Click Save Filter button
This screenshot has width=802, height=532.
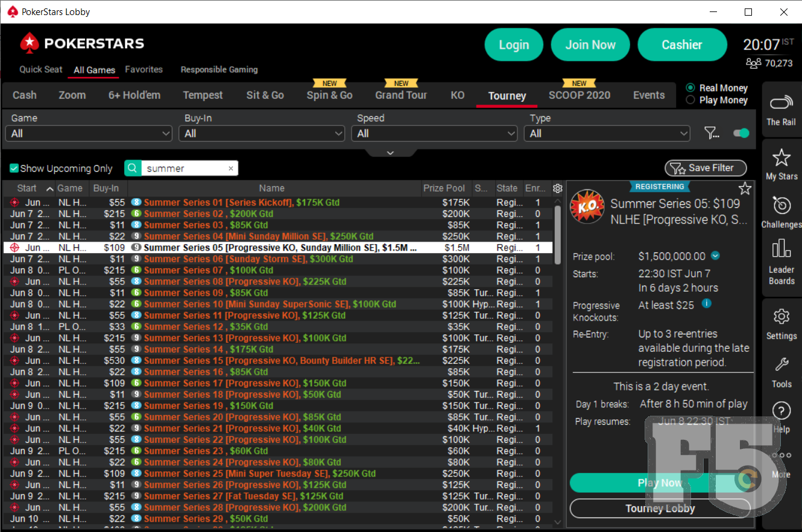[x=706, y=168]
